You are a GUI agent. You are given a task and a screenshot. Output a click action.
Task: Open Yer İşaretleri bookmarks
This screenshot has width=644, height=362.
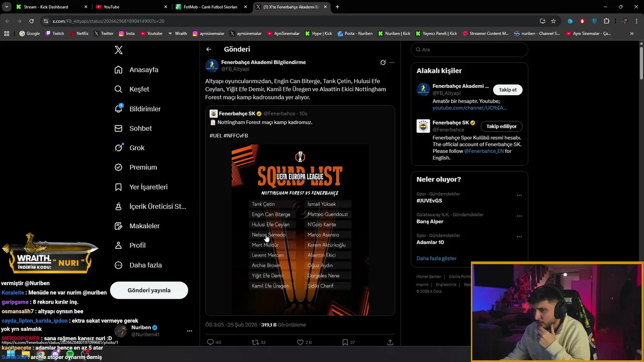pos(141,187)
